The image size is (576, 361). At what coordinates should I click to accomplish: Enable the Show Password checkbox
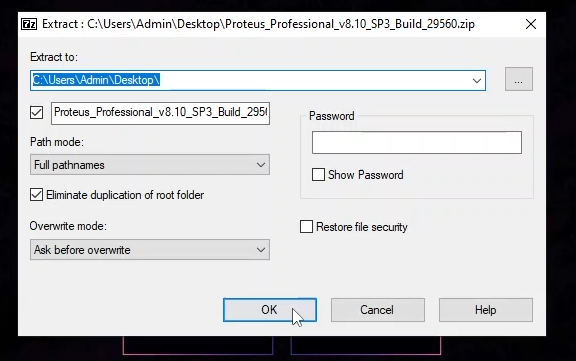pyautogui.click(x=318, y=174)
